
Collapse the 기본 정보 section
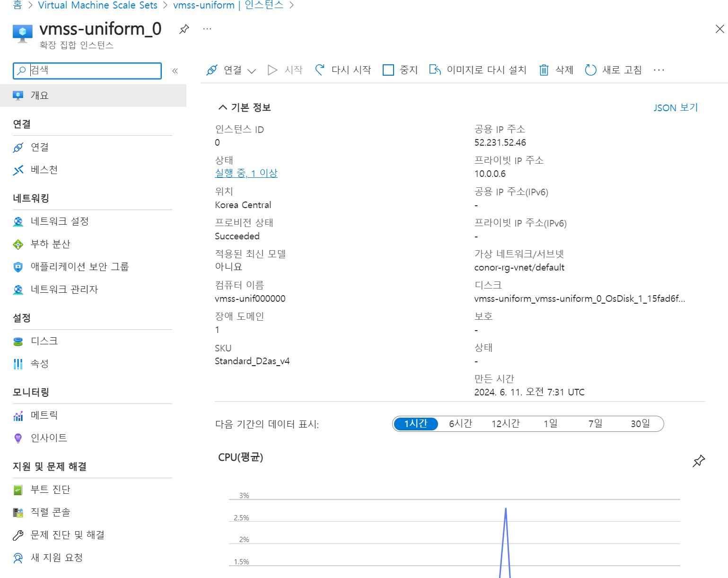(x=244, y=107)
